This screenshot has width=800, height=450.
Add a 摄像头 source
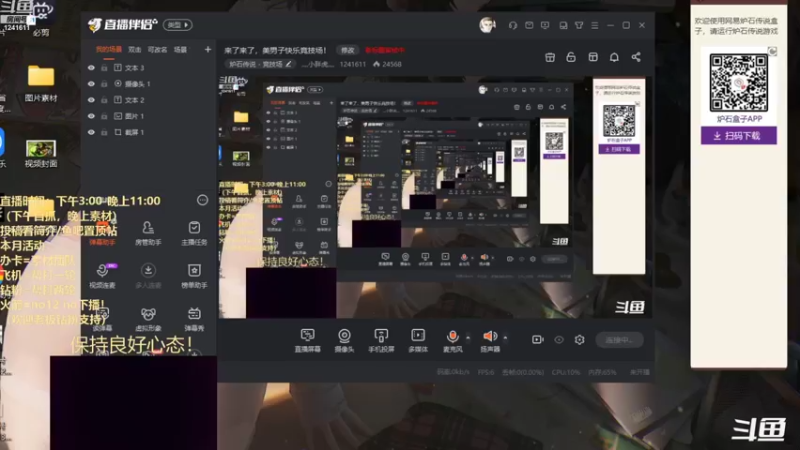[344, 340]
